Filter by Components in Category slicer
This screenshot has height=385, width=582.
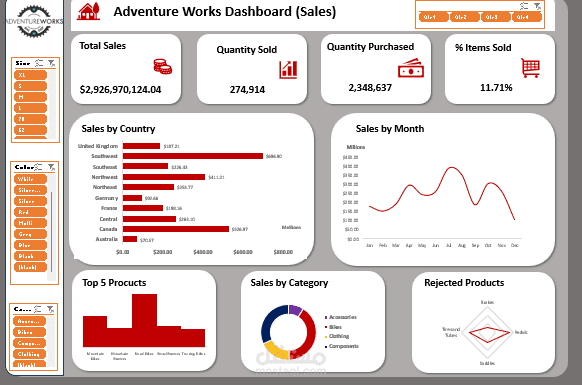[29, 343]
